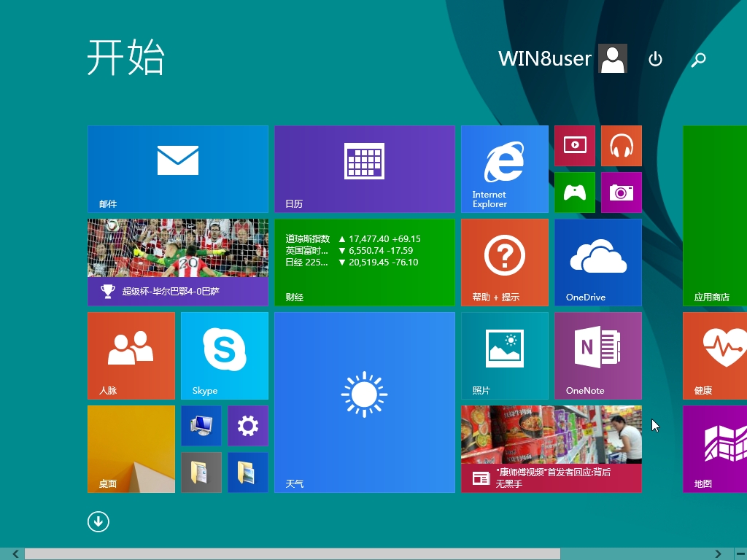
Task: Open the WIN8user account menu
Action: pos(562,58)
